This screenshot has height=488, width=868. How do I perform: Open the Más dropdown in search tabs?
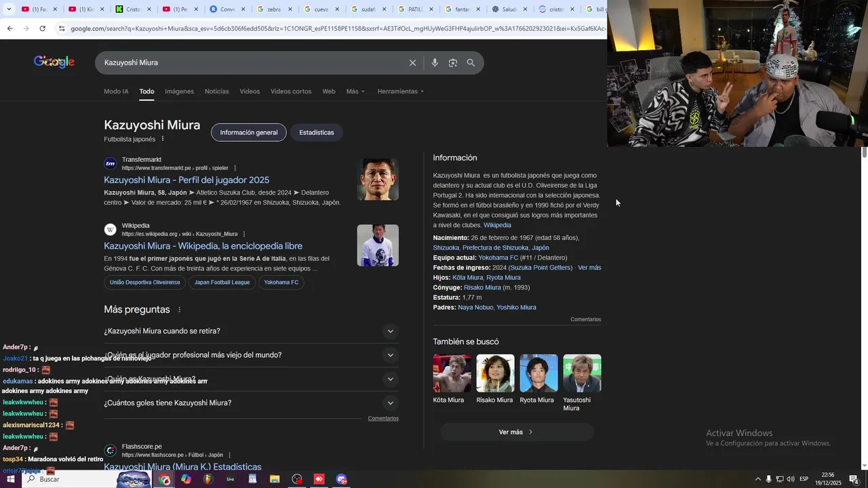pos(355,91)
